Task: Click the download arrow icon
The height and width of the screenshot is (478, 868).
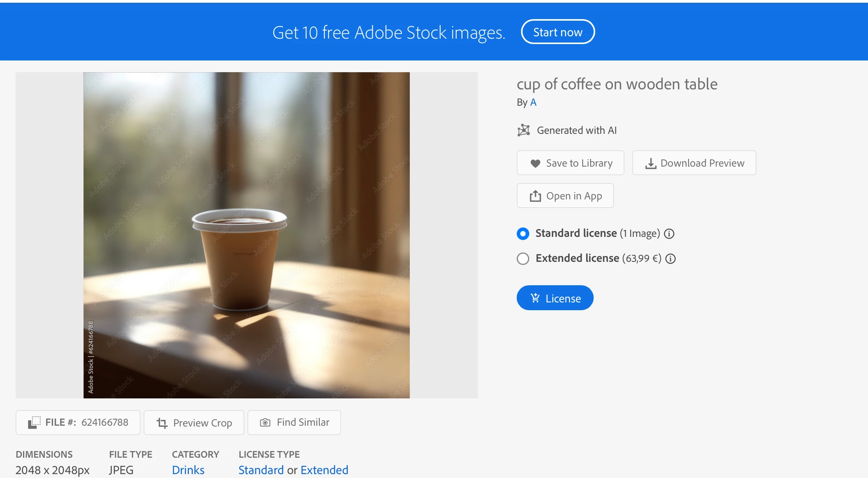Action: 650,163
